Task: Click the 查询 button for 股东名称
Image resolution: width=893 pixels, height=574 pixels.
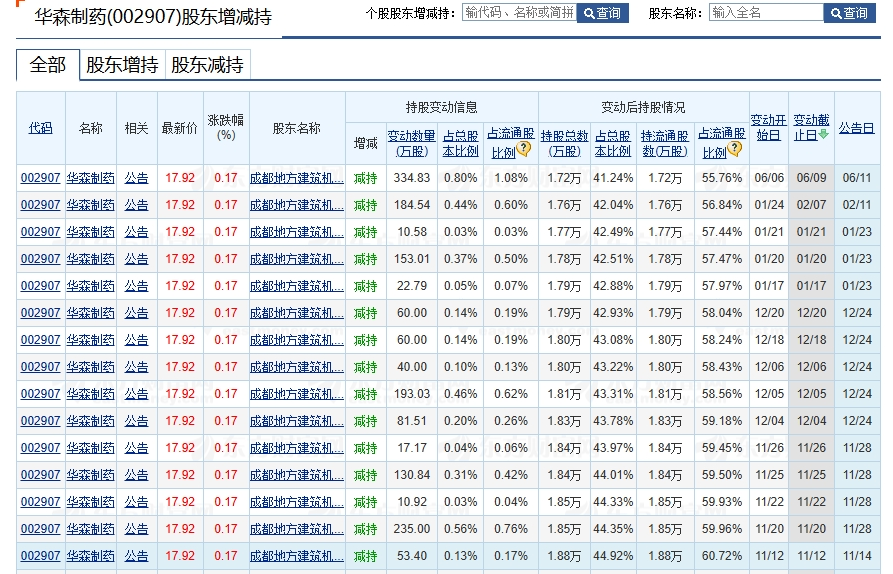Action: (850, 13)
